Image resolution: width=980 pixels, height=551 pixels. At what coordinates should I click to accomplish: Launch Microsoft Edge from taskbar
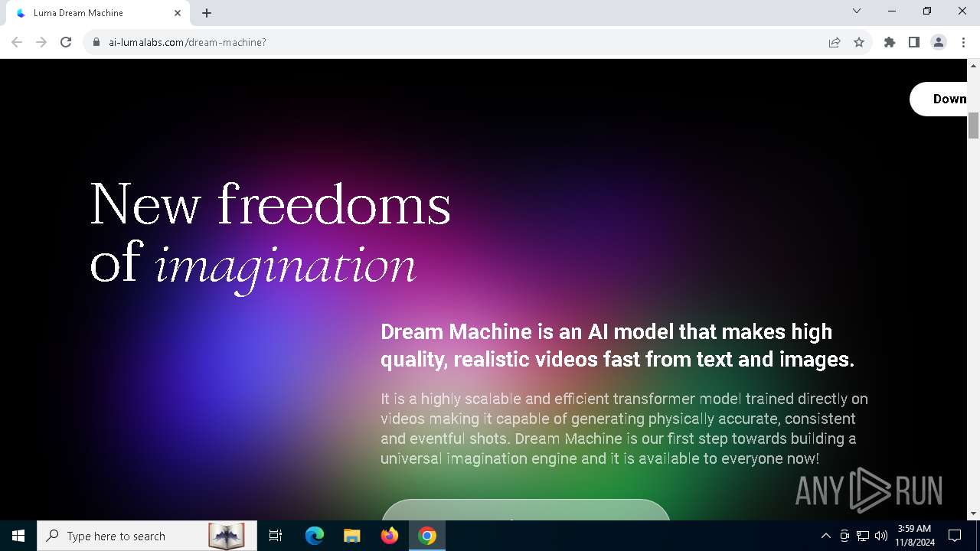(x=315, y=536)
